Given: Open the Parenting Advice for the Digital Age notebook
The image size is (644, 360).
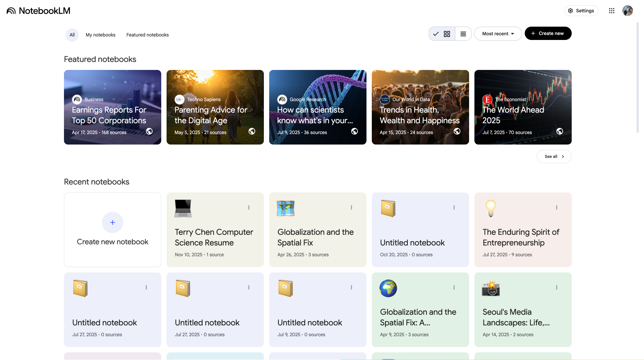Looking at the screenshot, I should pos(215,107).
